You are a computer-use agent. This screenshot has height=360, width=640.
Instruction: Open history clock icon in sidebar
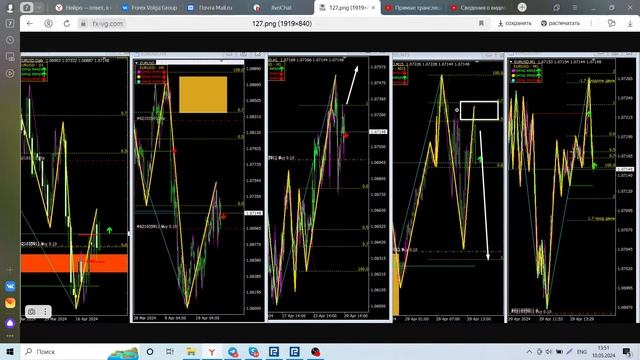(10, 40)
